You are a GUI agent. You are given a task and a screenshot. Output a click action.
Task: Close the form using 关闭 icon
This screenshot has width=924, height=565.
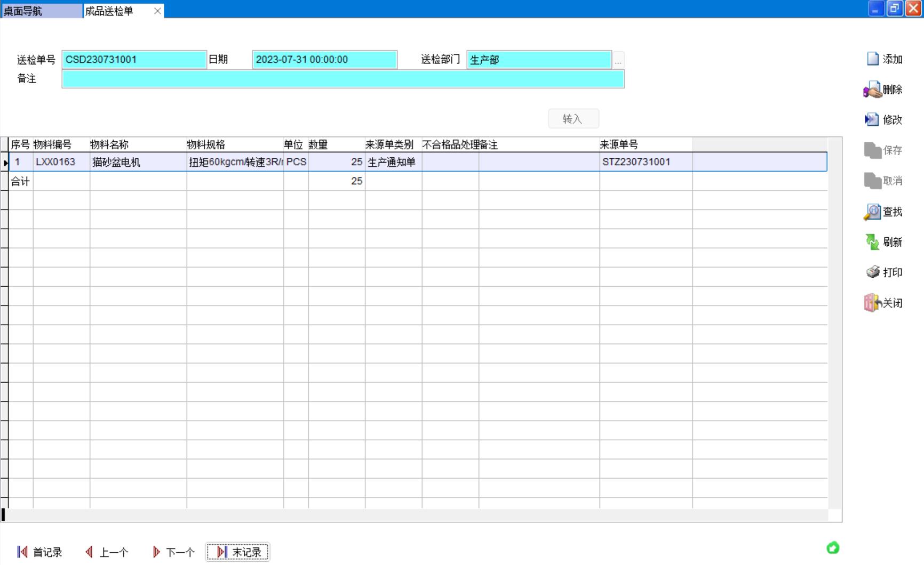coord(873,303)
